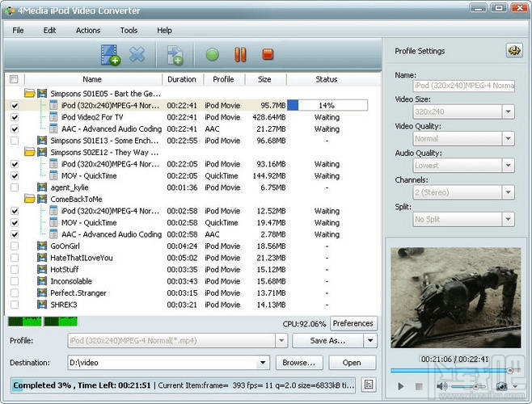Uncheck the iPod Video2 For TV row
Screen dimensions: 532x404
(x=14, y=117)
